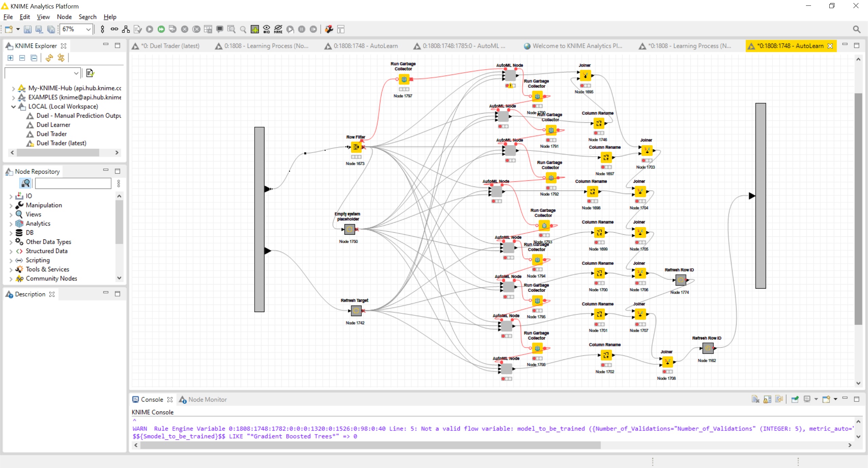
Task: Cancel all running nodes icon
Action: point(196,30)
